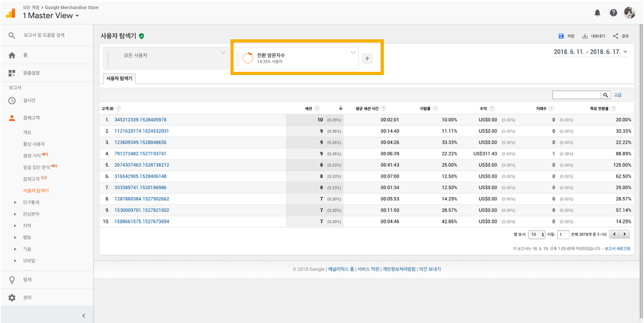Click the add segment plus button
644x323 pixels.
pyautogui.click(x=367, y=58)
